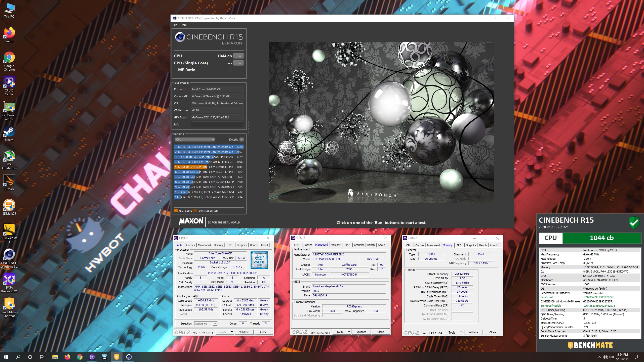This screenshot has width=644, height=362.
Task: Show hidden system tray icons
Action: (x=599, y=357)
